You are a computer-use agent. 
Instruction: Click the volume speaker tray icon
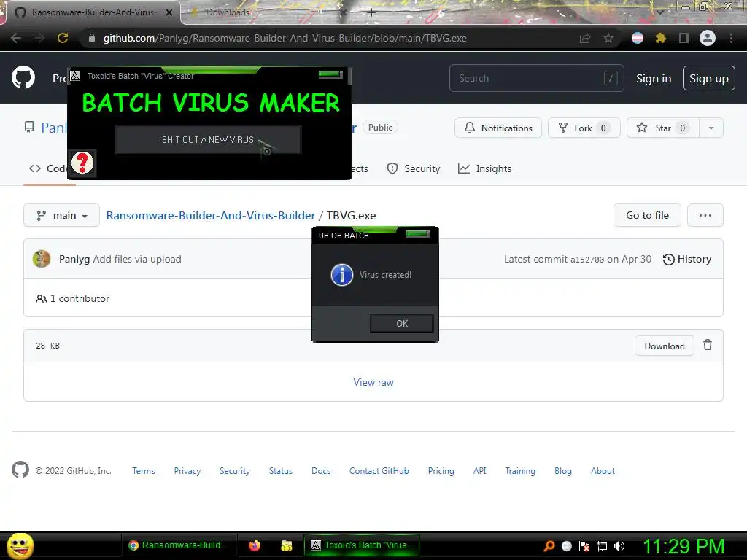619,546
